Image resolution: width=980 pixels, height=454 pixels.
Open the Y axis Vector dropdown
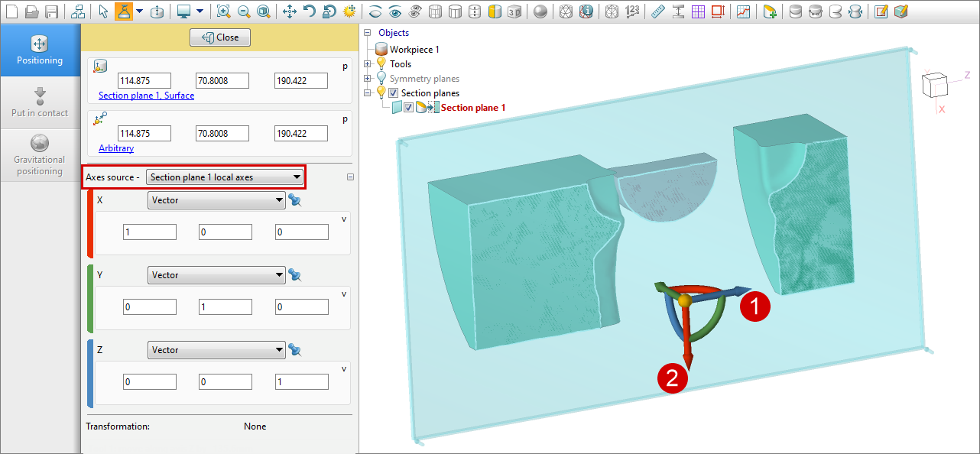[x=216, y=275]
